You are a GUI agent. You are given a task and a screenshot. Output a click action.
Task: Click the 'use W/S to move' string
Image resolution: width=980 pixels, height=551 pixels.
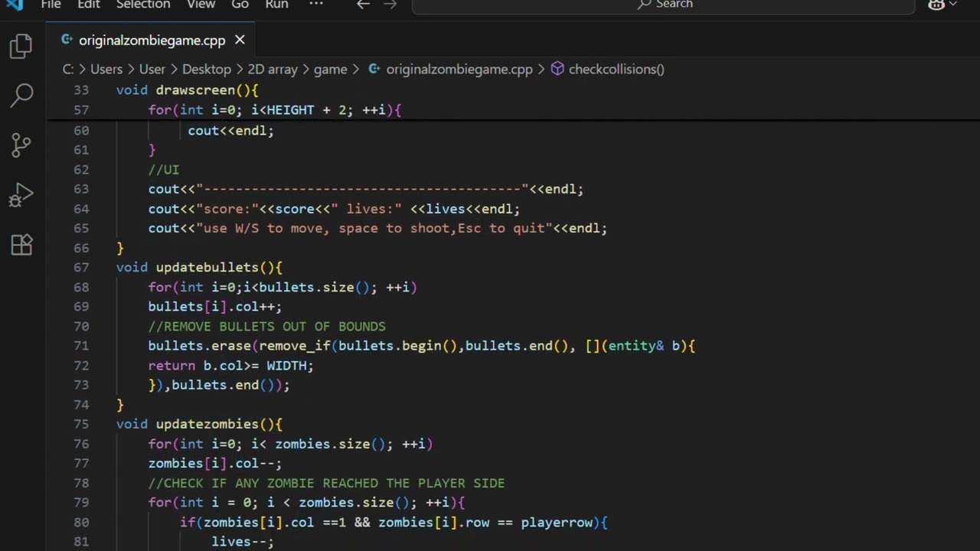coord(374,228)
